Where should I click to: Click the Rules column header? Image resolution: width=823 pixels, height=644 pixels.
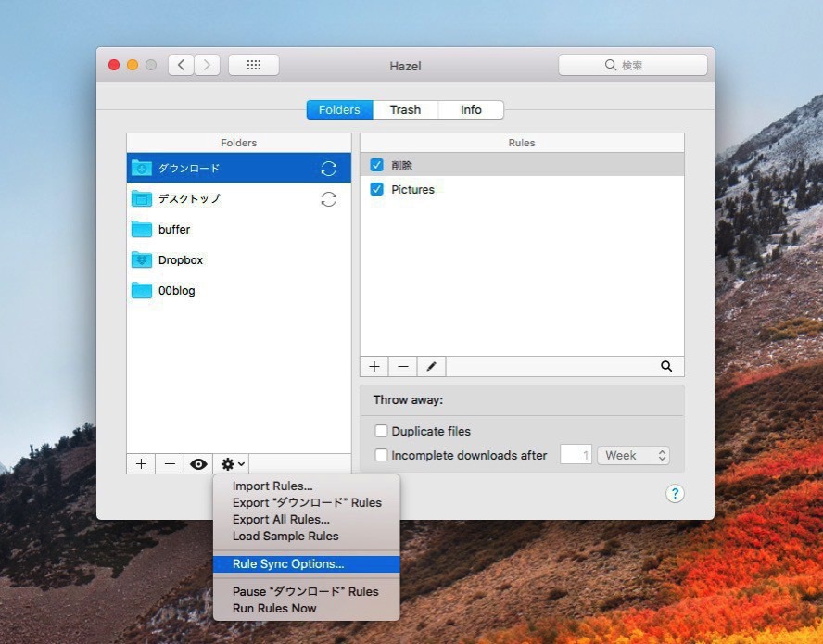522,143
